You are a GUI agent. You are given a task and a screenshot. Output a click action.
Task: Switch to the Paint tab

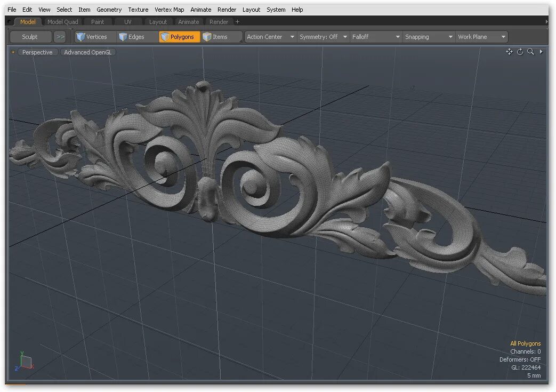coord(98,21)
